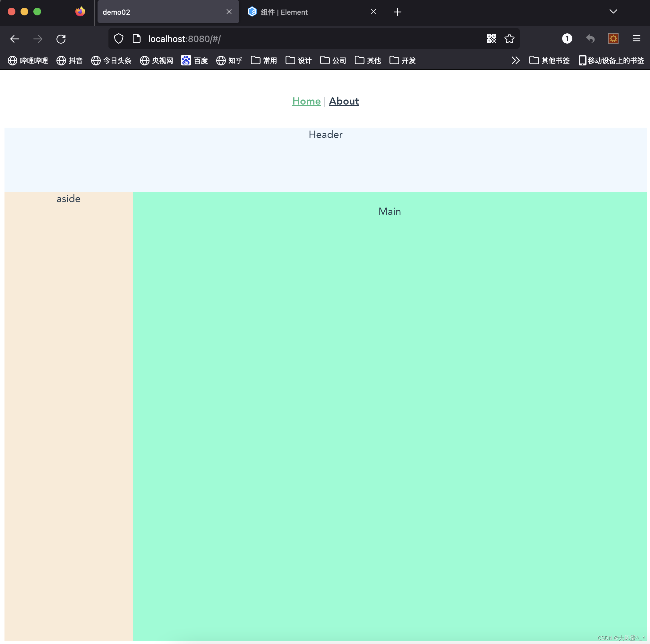Click the browser refresh icon

(x=61, y=38)
